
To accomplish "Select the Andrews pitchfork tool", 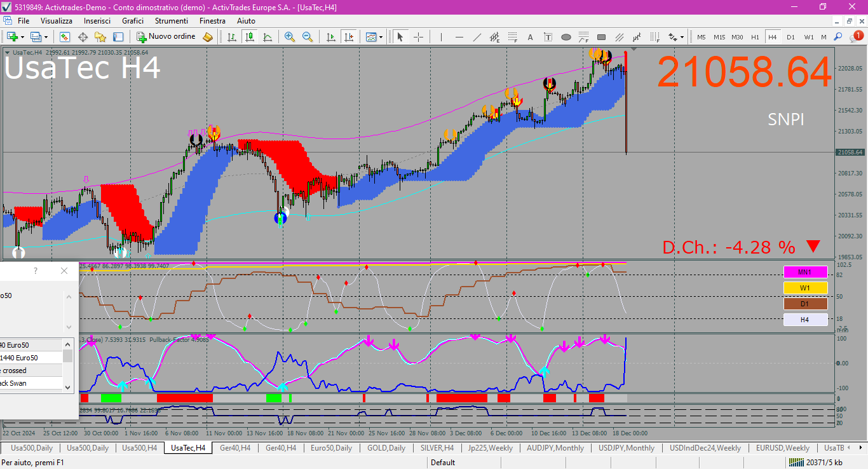I will pyautogui.click(x=619, y=37).
